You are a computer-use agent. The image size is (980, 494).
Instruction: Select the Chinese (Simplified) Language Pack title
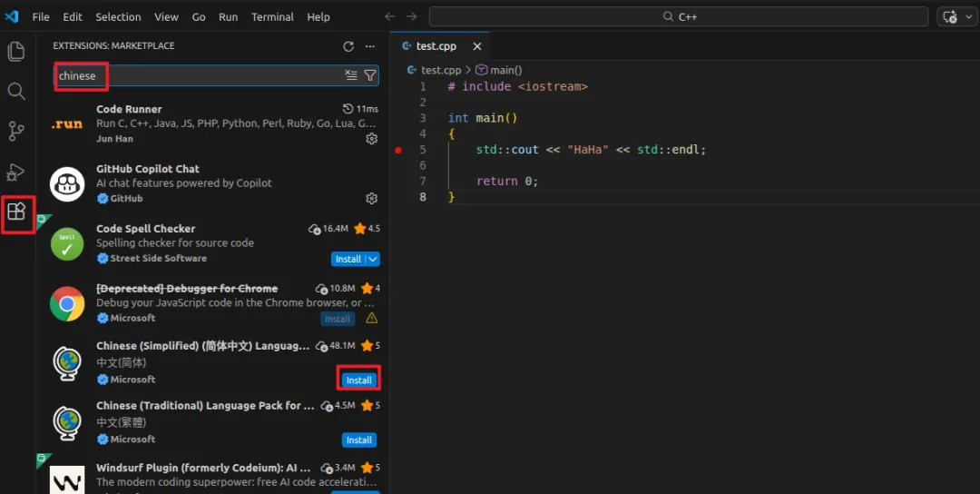pos(203,346)
